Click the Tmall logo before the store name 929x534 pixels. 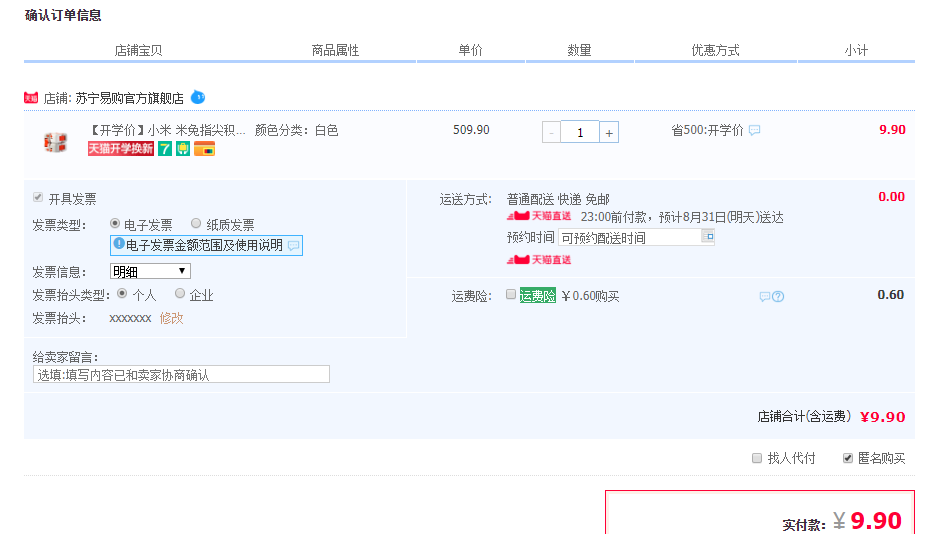pos(31,98)
